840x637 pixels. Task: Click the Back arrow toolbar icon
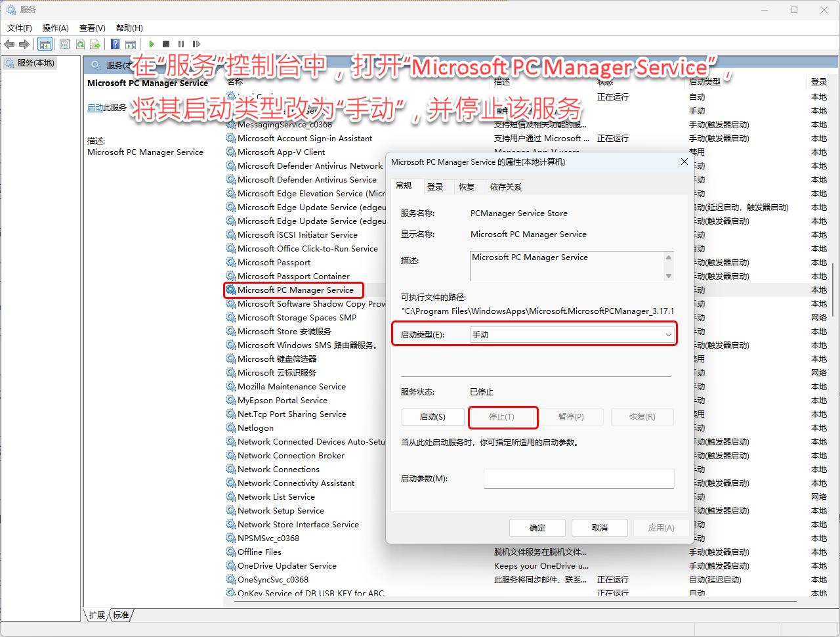(9, 44)
